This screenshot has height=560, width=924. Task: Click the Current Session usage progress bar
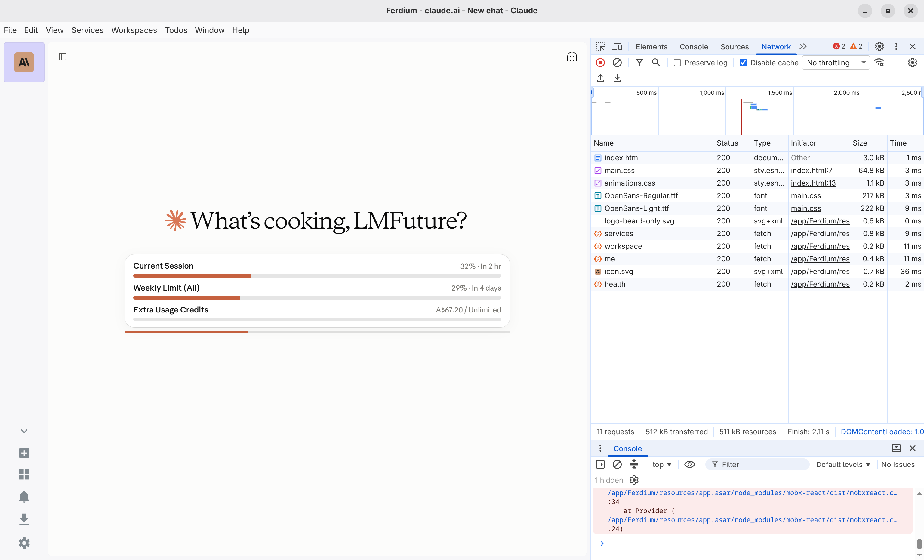(x=317, y=276)
